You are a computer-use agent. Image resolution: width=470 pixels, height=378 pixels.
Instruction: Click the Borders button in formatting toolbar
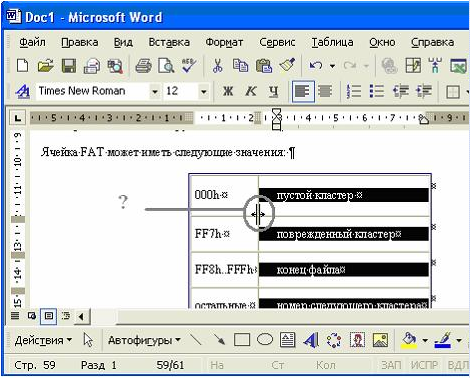click(x=453, y=91)
